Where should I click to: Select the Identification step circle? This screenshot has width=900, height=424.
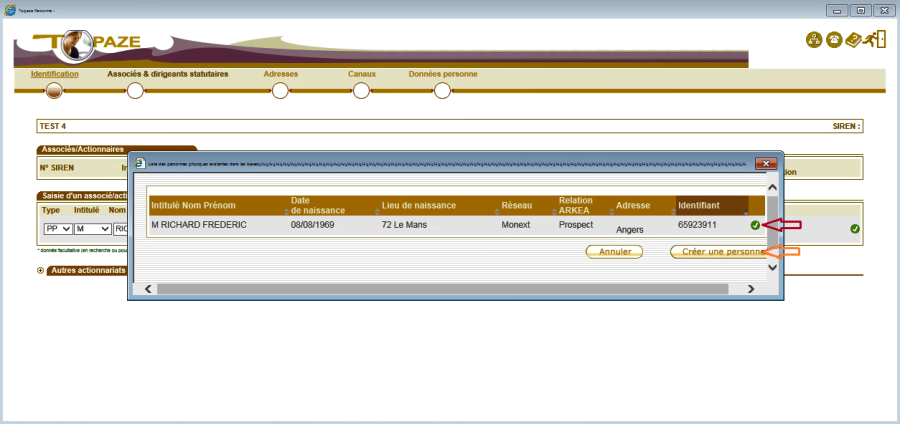[x=54, y=91]
